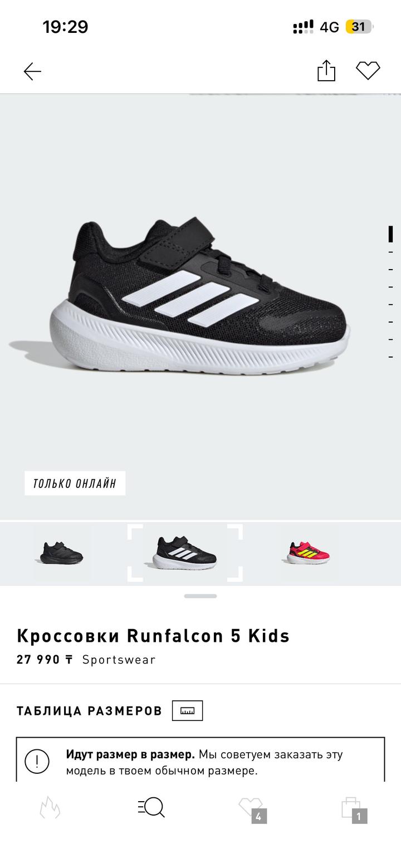The image size is (401, 868).
Task: Tap the drag handle to expand details
Action: [200, 596]
